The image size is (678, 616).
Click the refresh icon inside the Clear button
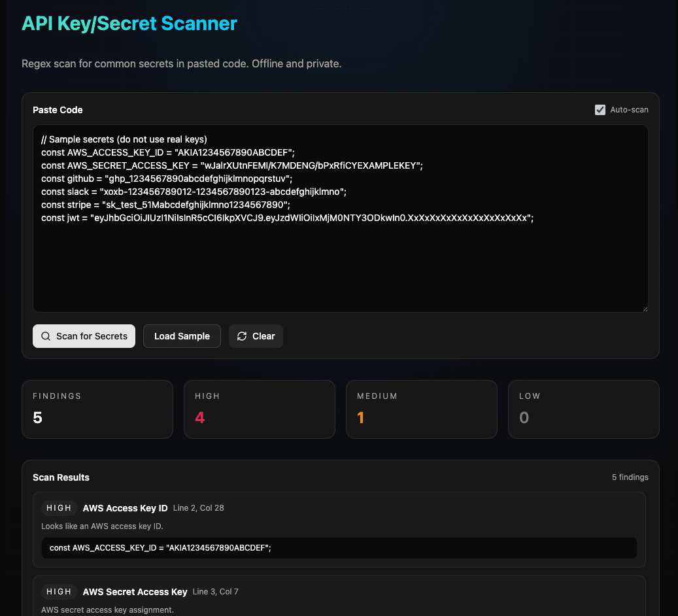(241, 335)
